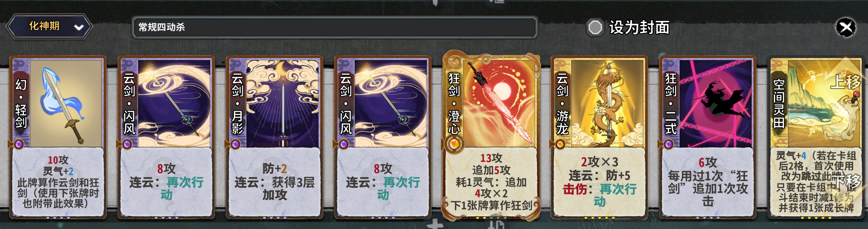Click purple orb icon on 云剑·月影 card
Viewport: 868px width, 229px height.
click(236, 144)
